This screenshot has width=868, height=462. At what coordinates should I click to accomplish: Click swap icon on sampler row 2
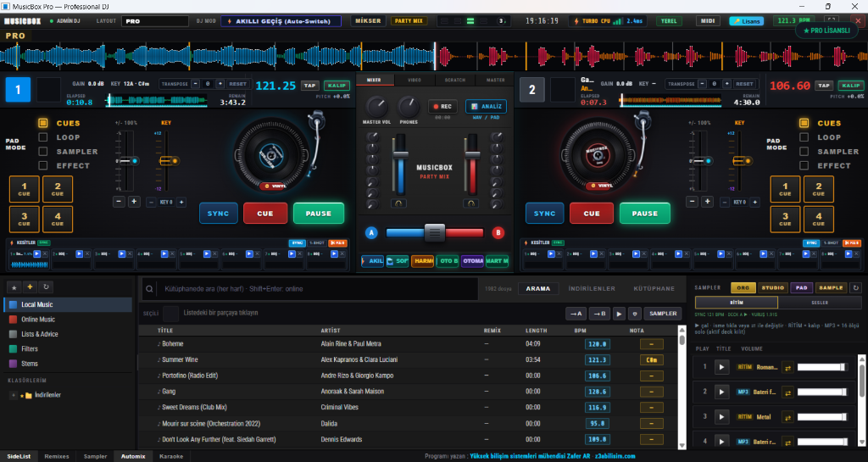[787, 392]
